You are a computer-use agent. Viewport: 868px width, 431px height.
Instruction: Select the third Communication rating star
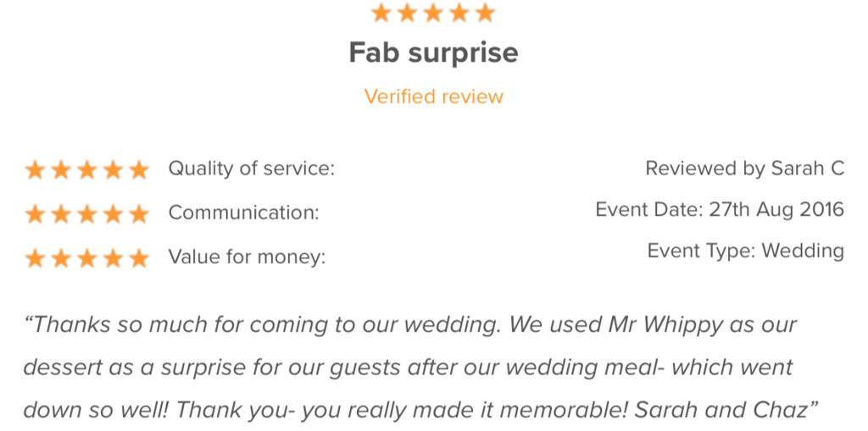pyautogui.click(x=86, y=213)
